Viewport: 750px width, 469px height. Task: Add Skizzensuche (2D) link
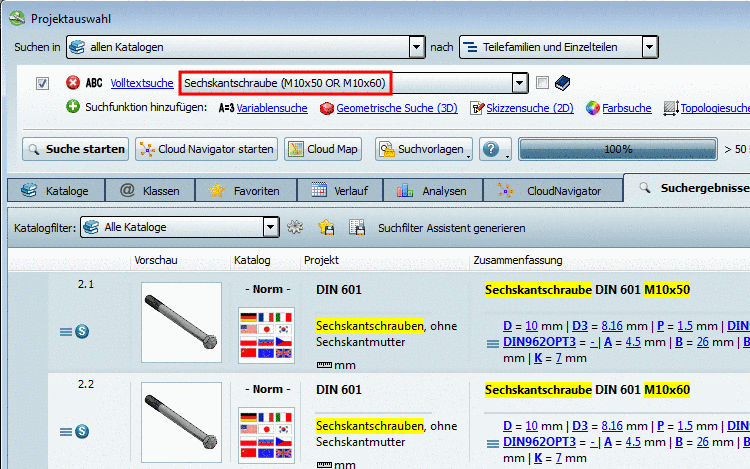530,108
